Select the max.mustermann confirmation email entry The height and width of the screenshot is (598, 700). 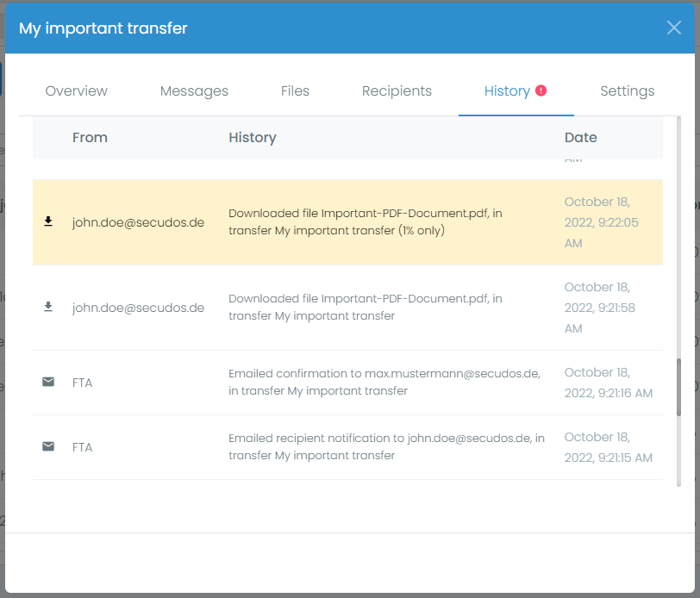point(384,383)
